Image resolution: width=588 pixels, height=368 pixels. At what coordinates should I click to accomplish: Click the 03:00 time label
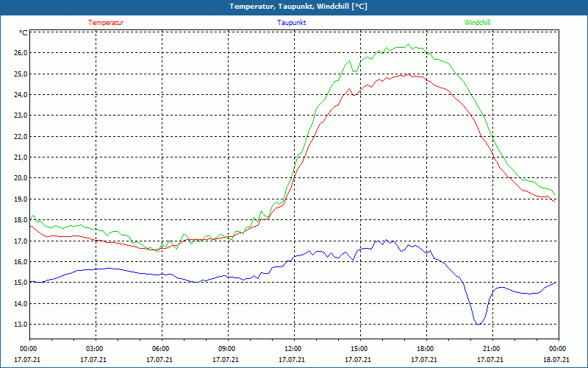tap(96, 349)
